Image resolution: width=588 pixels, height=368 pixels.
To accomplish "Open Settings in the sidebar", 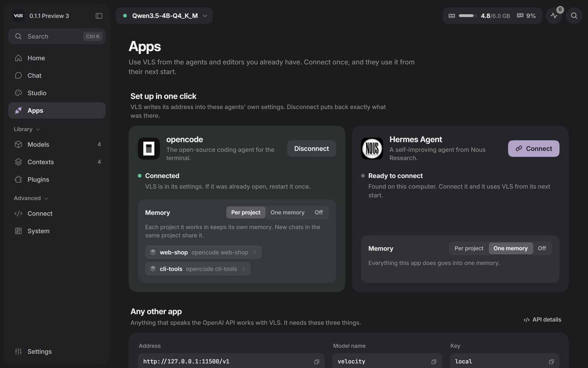I will [x=57, y=352].
